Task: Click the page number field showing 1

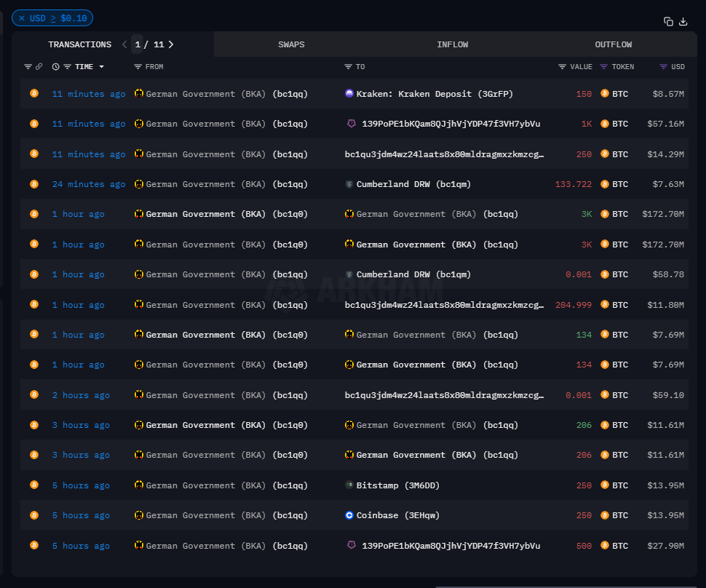Action: pos(138,44)
